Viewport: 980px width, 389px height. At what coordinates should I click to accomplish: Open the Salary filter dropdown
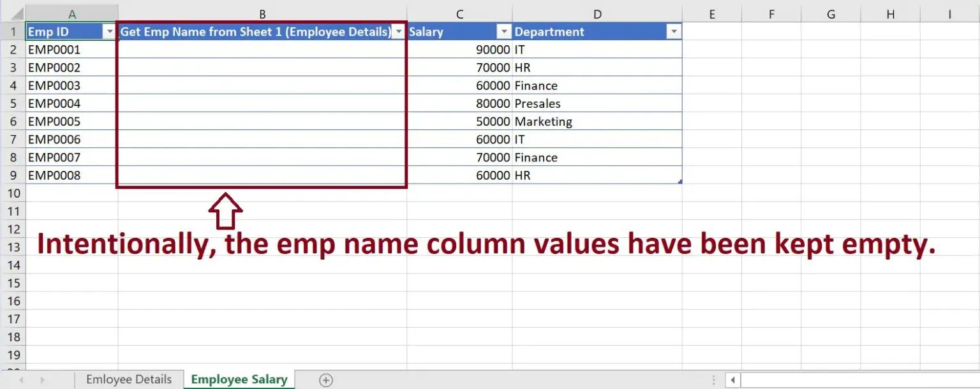click(x=503, y=31)
